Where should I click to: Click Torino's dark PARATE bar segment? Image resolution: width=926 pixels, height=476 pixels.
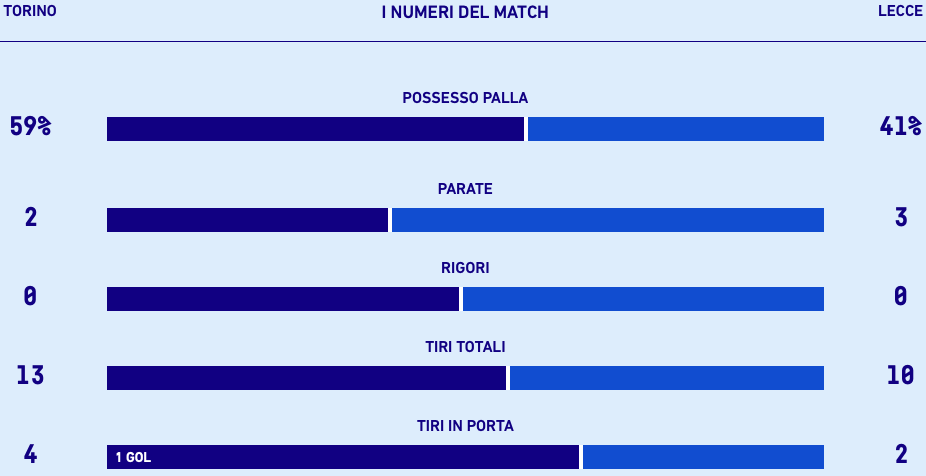pos(247,220)
